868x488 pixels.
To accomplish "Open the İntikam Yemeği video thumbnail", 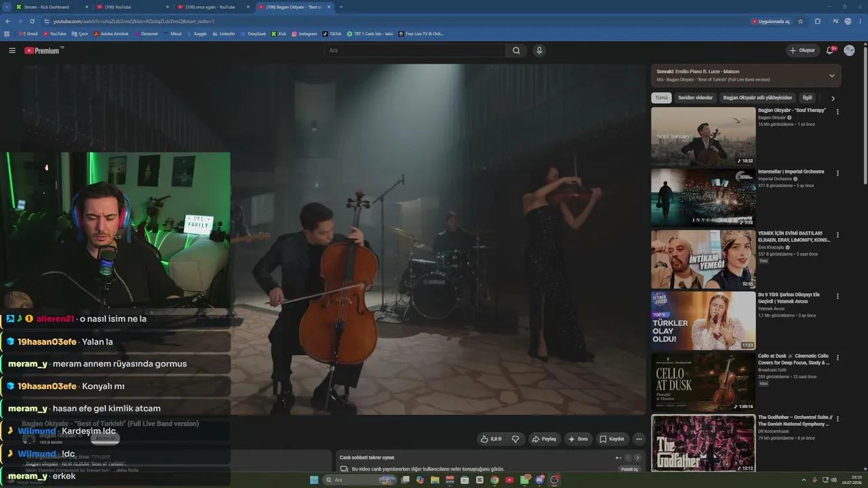I will tap(703, 259).
